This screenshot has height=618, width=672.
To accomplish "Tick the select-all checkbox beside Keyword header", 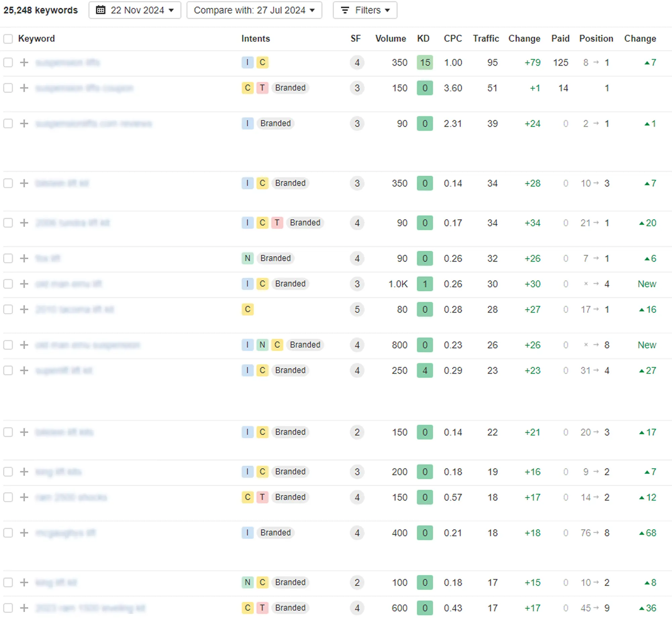I will pos(8,39).
